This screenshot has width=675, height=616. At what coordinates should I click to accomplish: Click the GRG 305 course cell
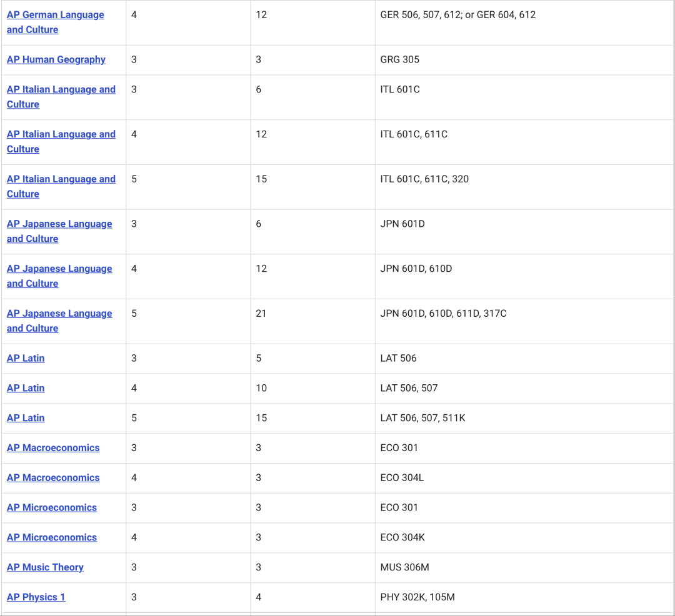pos(399,60)
